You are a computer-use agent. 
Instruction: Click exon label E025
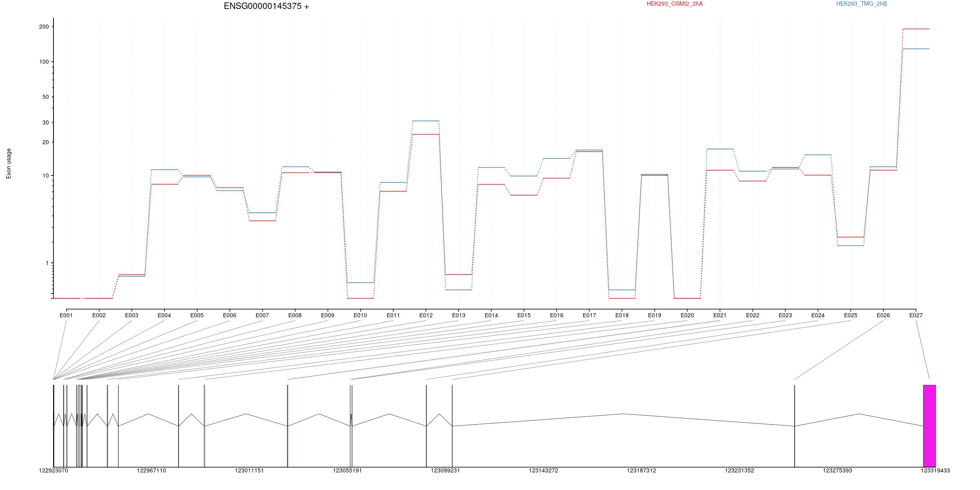851,315
